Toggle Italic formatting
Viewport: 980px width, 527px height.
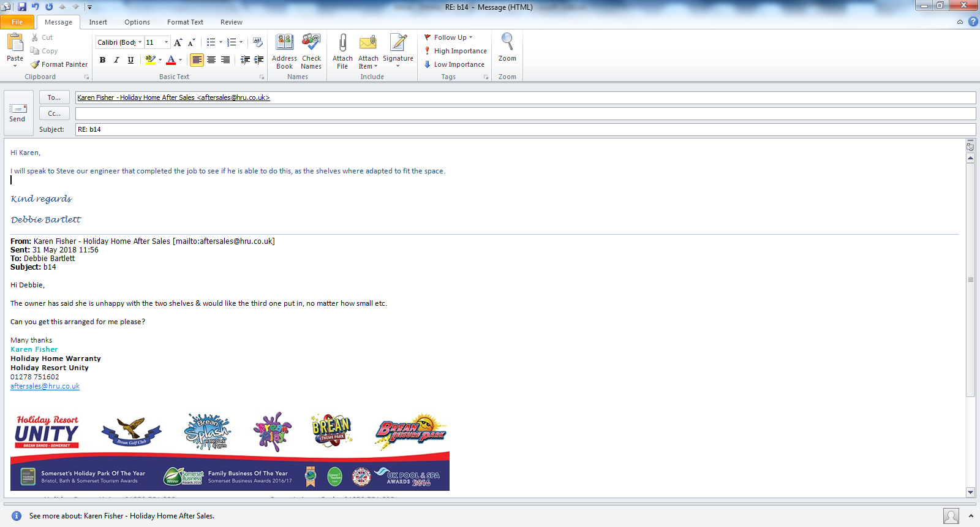point(116,59)
